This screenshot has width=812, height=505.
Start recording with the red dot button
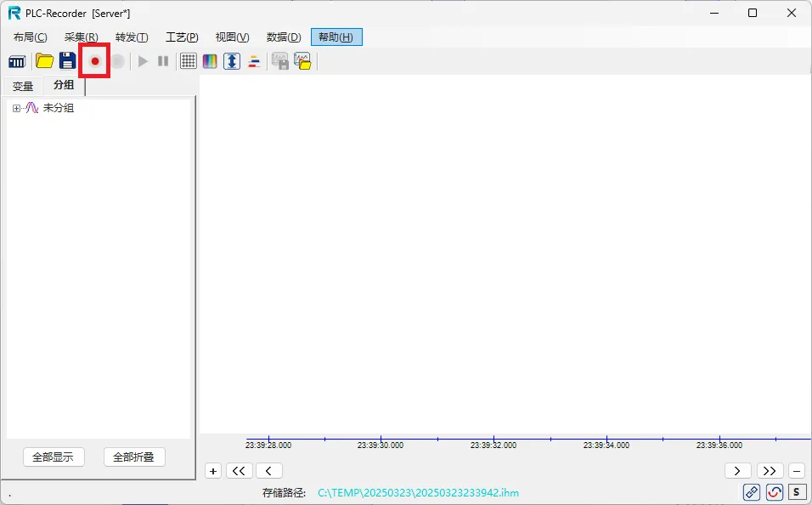95,61
